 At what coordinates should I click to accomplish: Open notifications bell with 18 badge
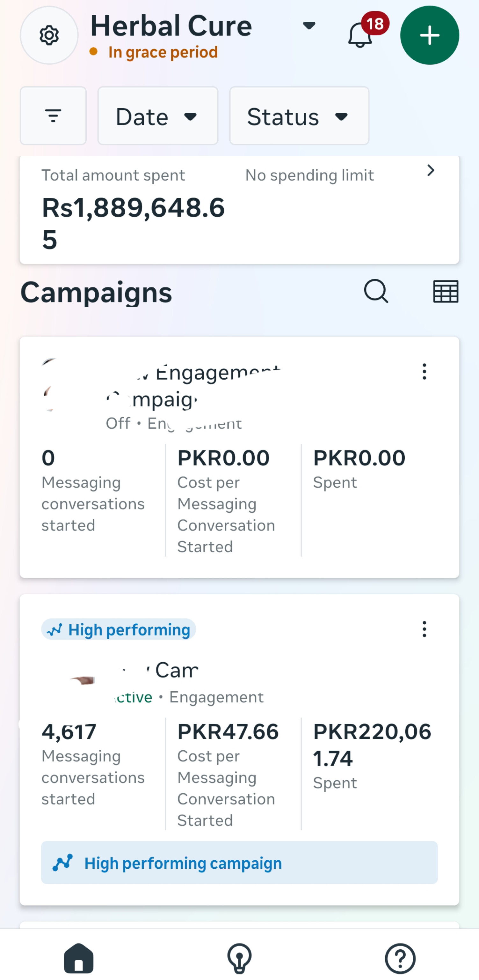360,35
